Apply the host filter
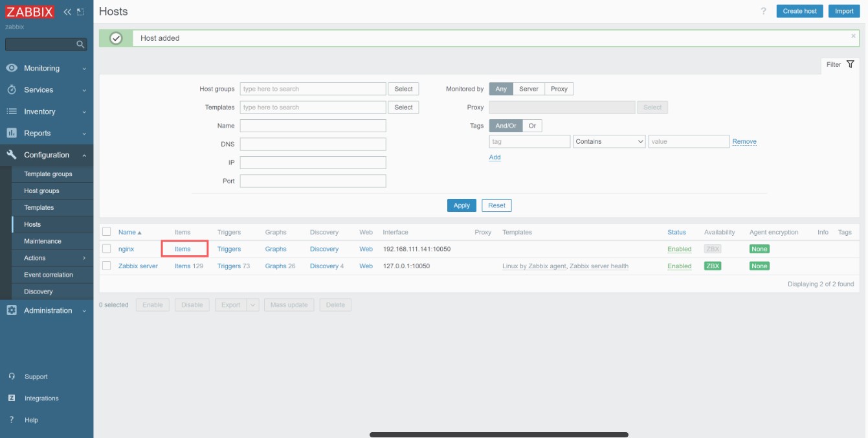Screen dimensions: 868x438 (x=462, y=205)
